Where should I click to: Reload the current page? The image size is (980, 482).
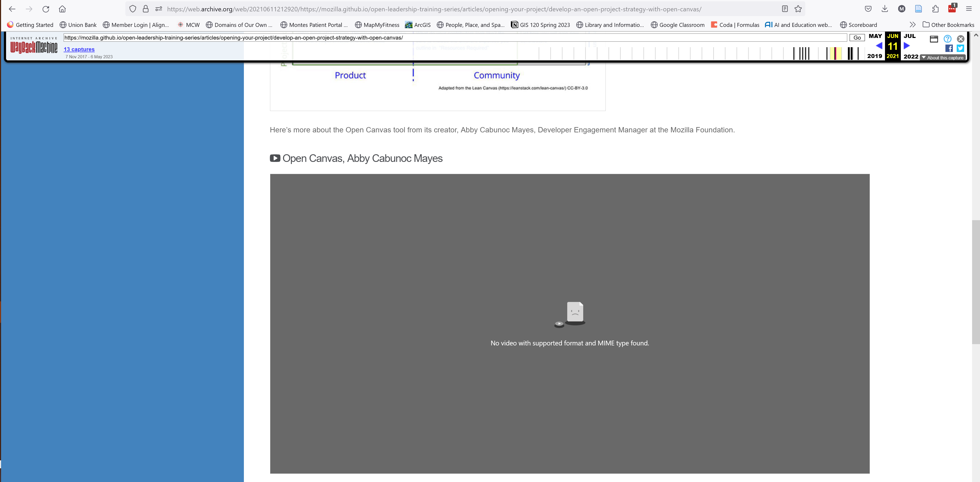coord(46,9)
